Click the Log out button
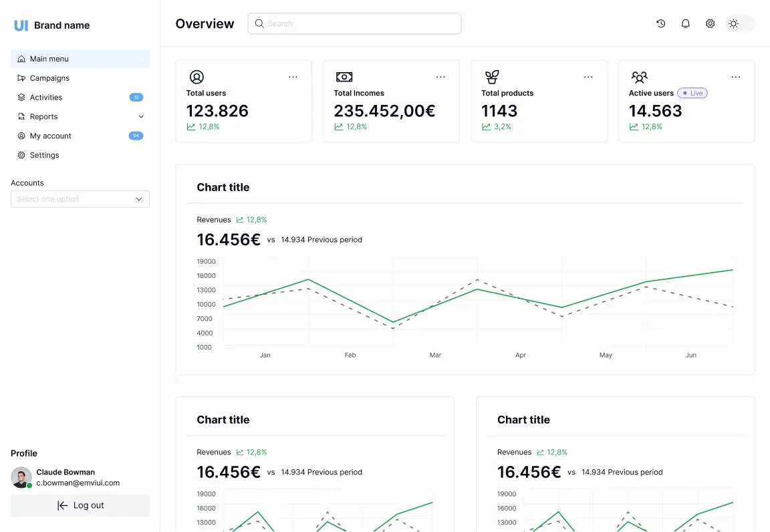Screen dimensions: 770x532 coord(80,505)
